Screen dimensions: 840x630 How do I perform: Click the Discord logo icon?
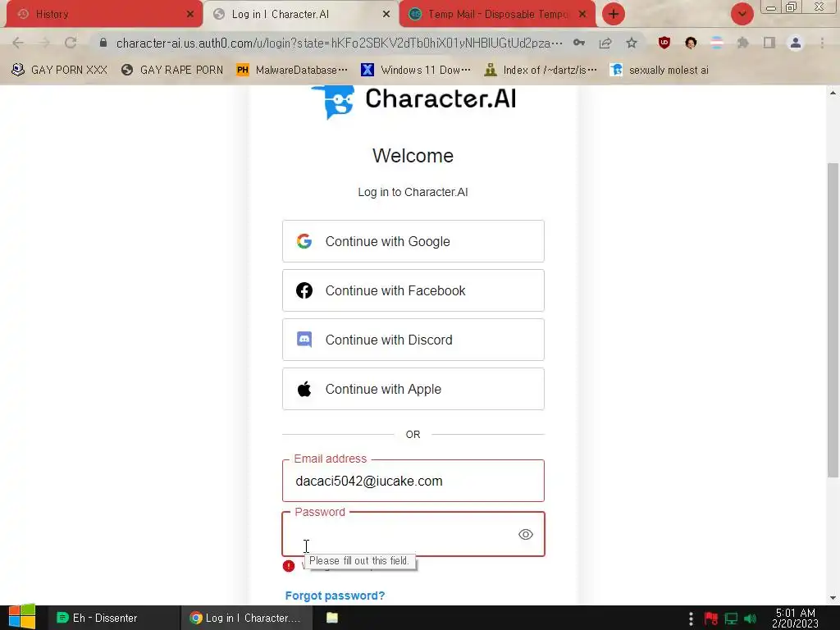[x=304, y=340]
